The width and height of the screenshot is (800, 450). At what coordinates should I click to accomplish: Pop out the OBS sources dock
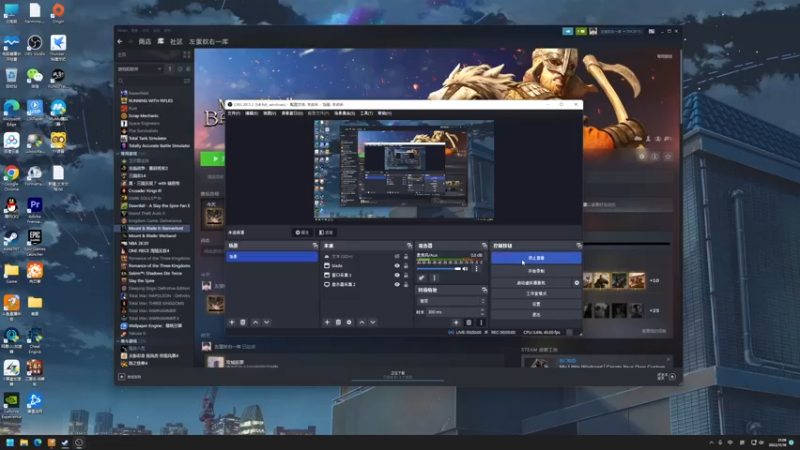[x=409, y=246]
